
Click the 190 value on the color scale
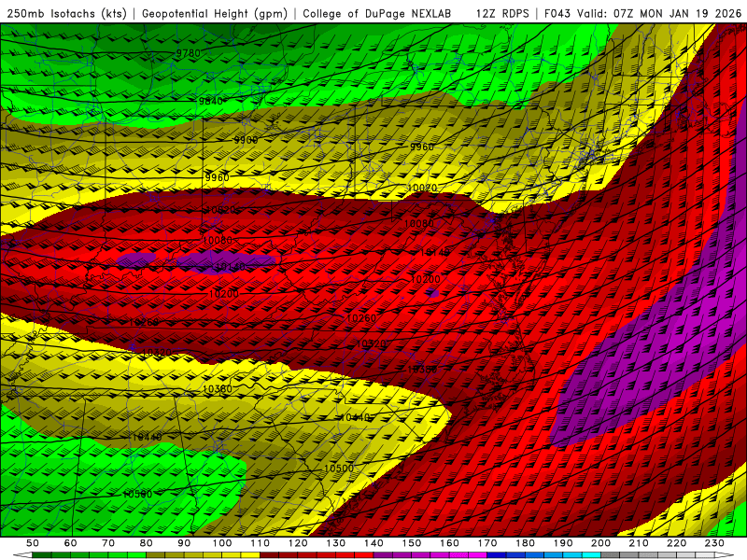563,543
